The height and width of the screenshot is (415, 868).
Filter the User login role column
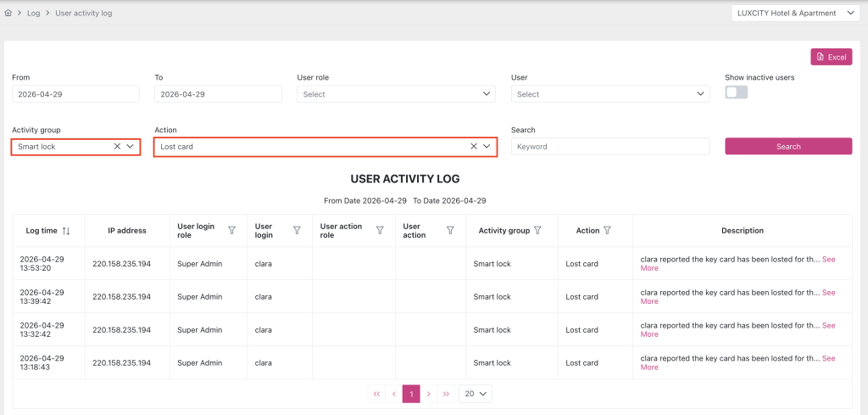(231, 230)
